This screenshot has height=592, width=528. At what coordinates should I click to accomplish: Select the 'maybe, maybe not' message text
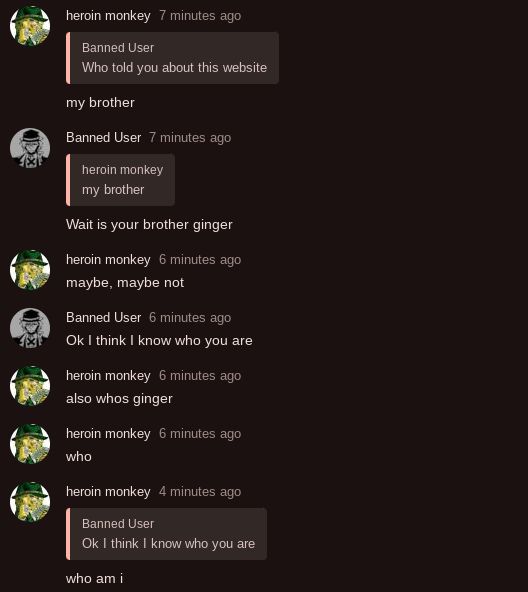pyautogui.click(x=125, y=282)
